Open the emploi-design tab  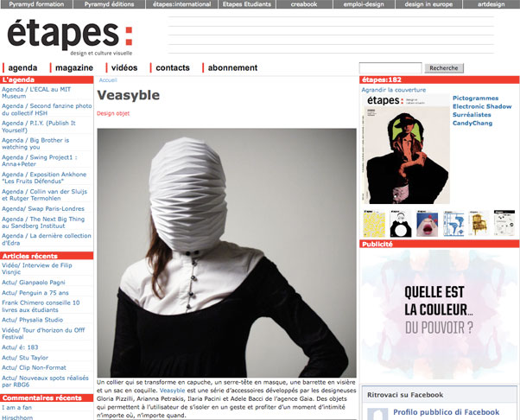point(364,4)
